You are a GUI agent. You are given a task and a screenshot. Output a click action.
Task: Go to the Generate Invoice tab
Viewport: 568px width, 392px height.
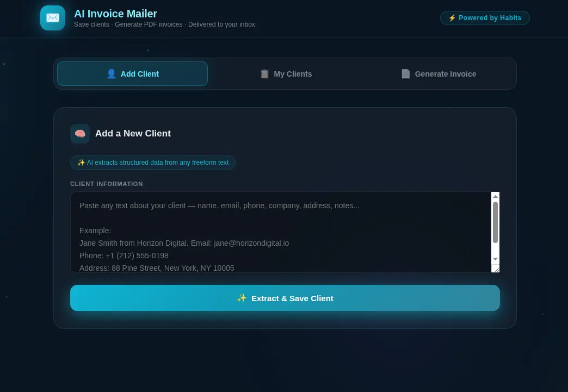(x=439, y=74)
